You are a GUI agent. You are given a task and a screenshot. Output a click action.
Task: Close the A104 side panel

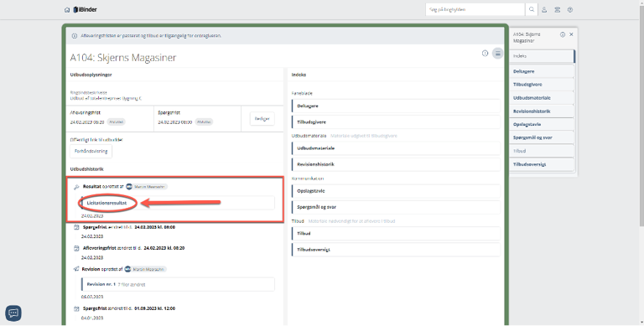(571, 34)
